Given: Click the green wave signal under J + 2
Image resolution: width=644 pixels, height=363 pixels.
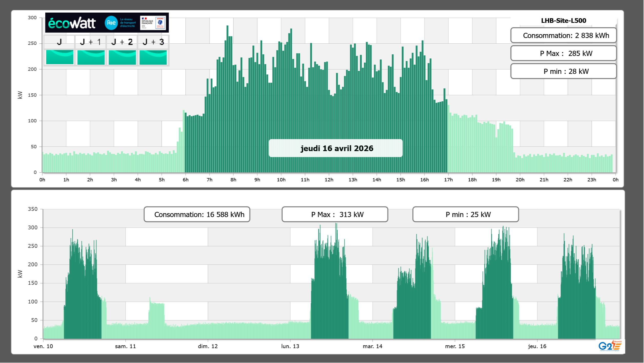Looking at the screenshot, I should tap(122, 57).
